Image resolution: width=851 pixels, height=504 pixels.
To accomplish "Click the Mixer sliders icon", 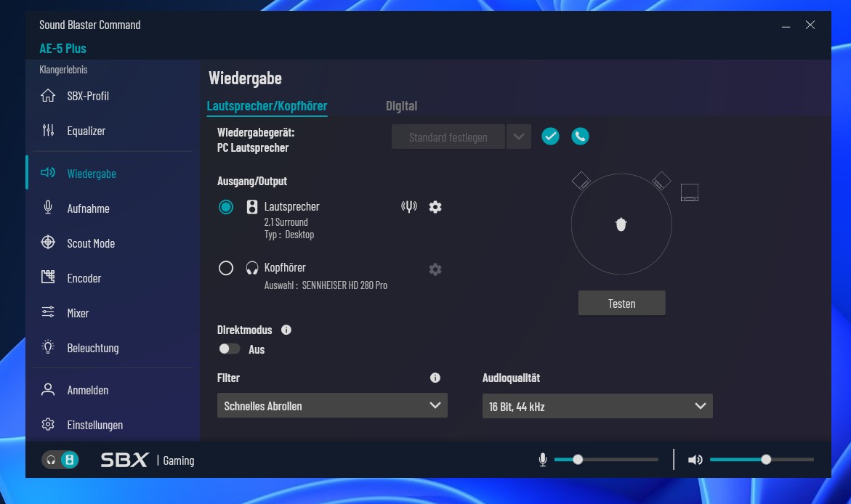I will coord(48,312).
